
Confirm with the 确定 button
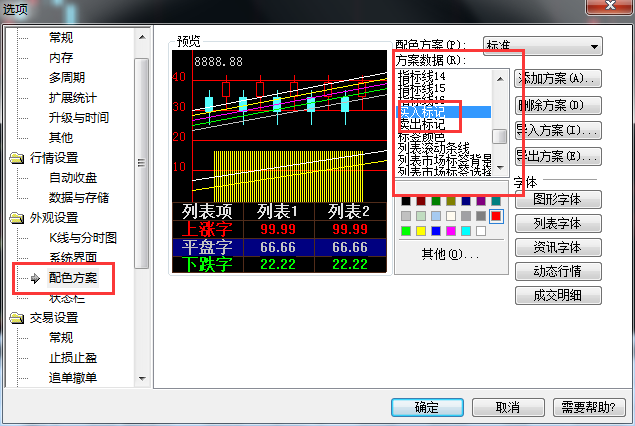[427, 407]
